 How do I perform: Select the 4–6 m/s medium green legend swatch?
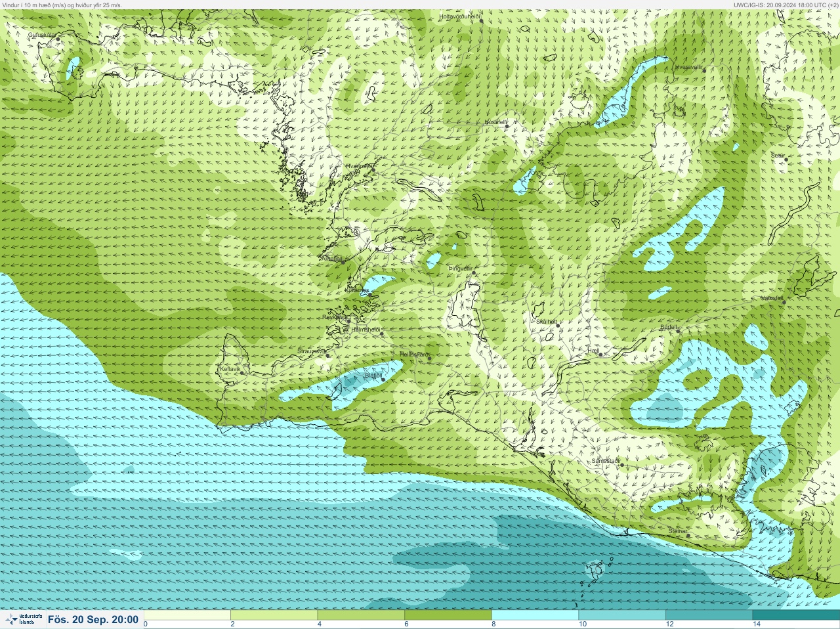(361, 615)
